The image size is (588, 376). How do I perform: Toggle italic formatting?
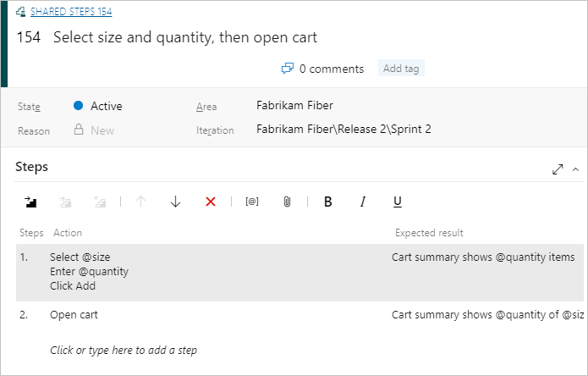[363, 202]
